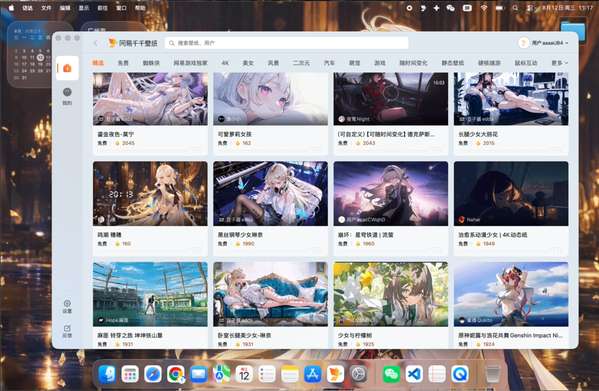Open the 显示 menu in the menu bar
This screenshot has width=599, height=391.
point(84,8)
